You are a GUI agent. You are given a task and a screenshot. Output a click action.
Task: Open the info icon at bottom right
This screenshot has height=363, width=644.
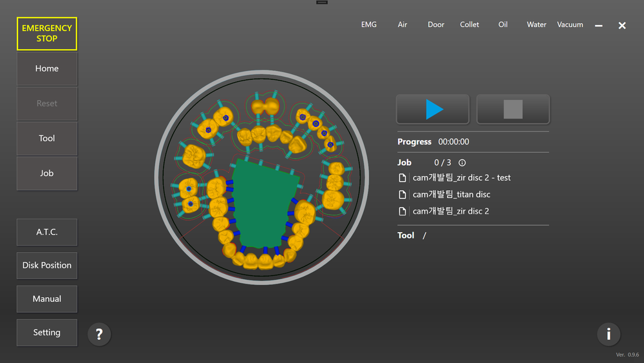(608, 334)
